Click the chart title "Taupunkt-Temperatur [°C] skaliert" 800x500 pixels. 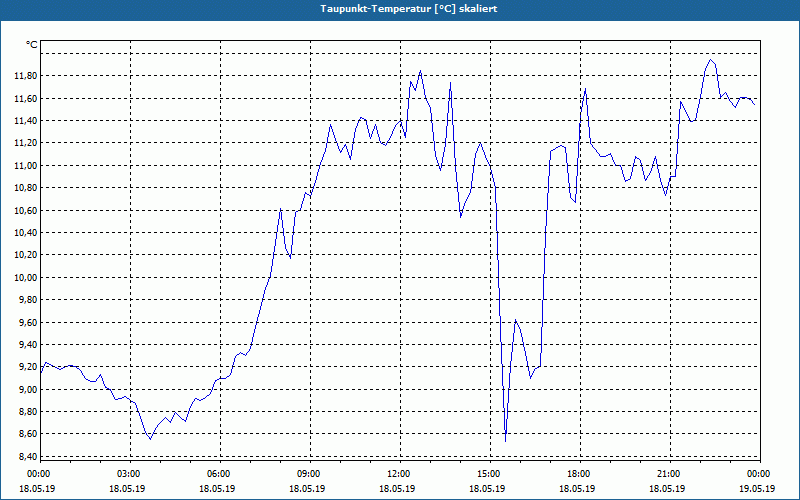(409, 9)
